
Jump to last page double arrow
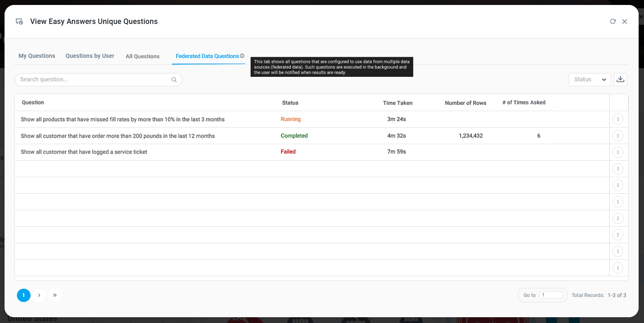(55, 295)
